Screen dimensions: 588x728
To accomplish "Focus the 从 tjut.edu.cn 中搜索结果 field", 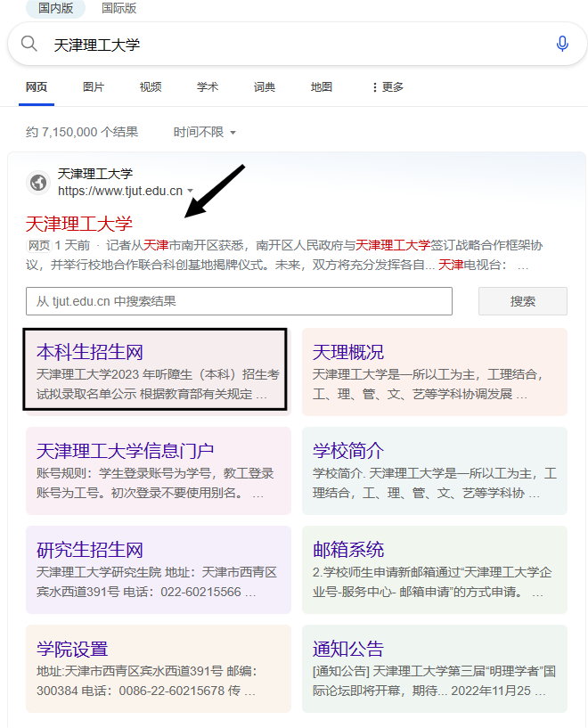I will [239, 301].
